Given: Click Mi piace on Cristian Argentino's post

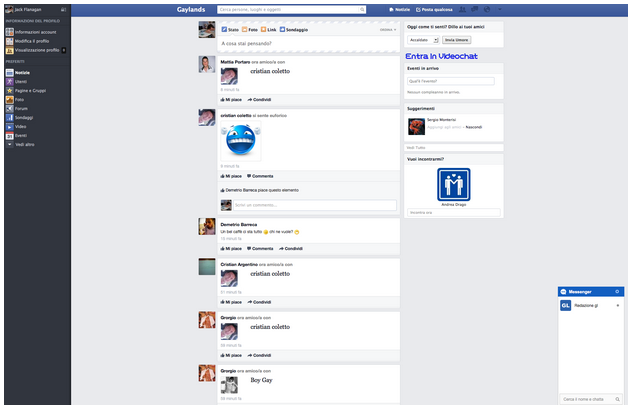Looking at the screenshot, I should tap(231, 302).
